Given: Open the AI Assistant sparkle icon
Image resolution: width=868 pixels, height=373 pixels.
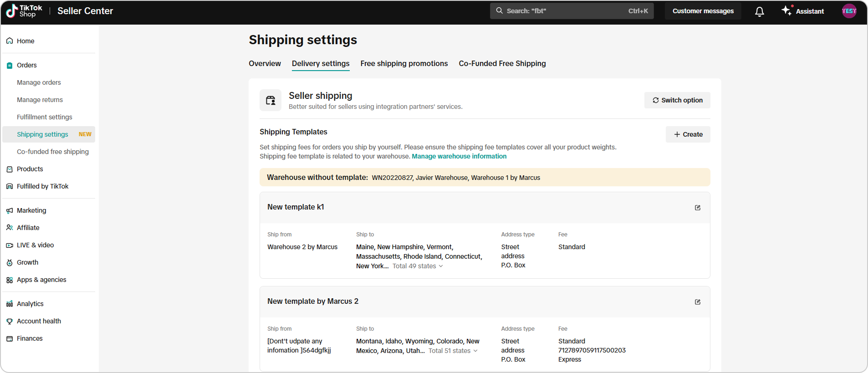Looking at the screenshot, I should (786, 11).
